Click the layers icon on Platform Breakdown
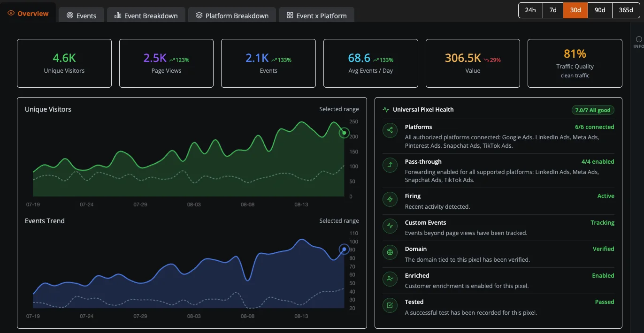Screen dimensions: 644x333 (199, 15)
